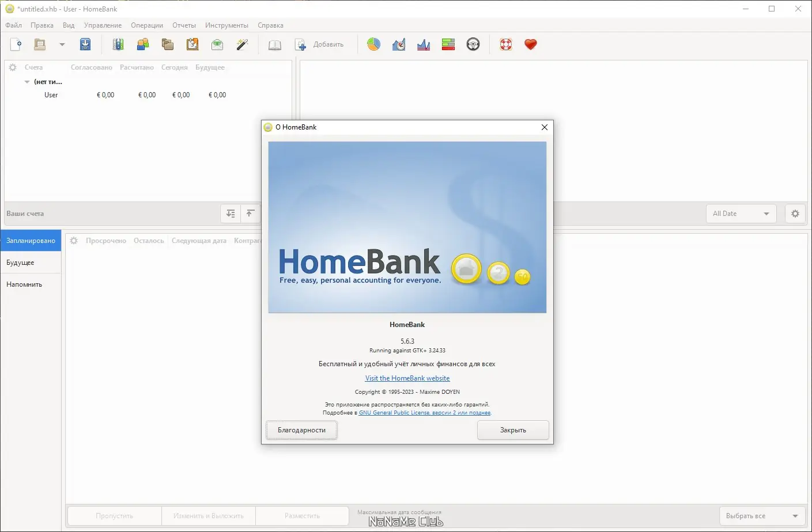Click the red heart donate icon

pos(531,44)
